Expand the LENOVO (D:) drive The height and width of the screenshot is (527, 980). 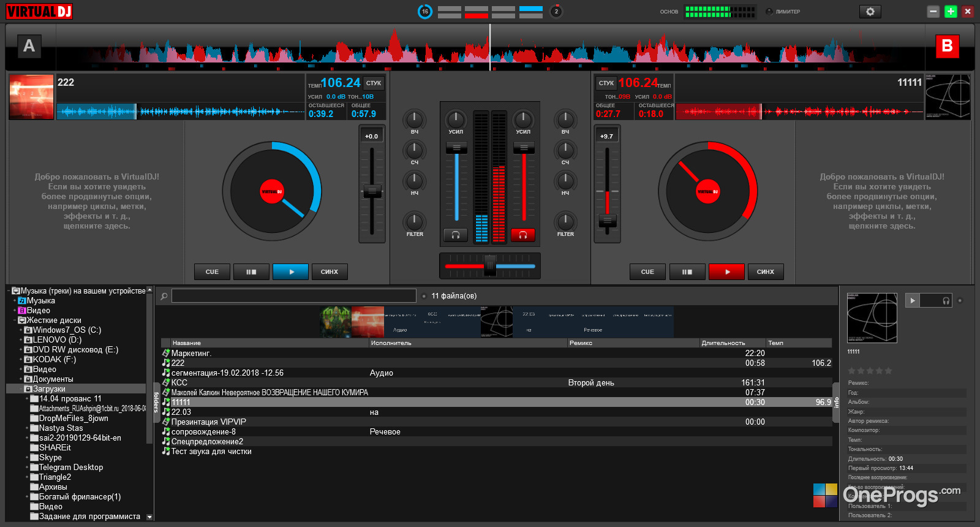coord(21,340)
